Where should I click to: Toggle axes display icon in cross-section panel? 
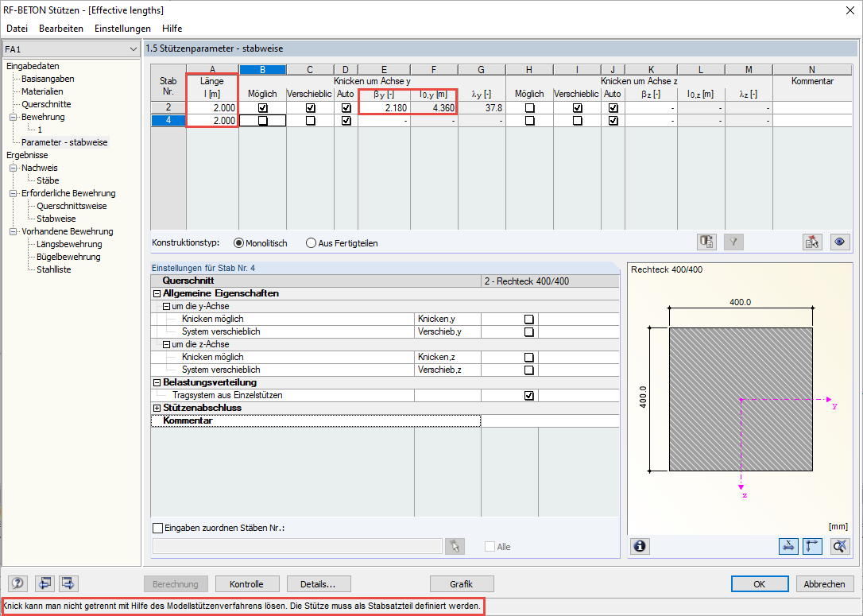812,546
